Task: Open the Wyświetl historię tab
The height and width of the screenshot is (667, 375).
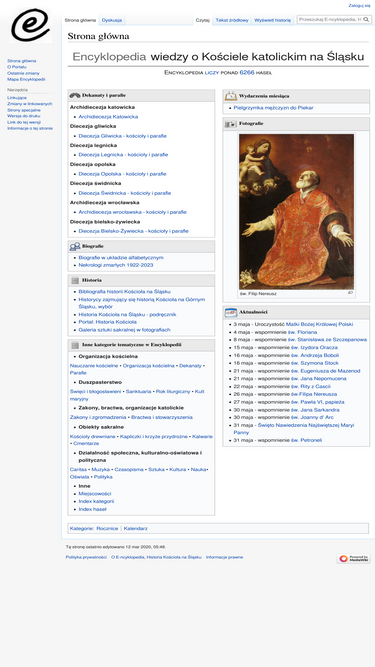Action: (273, 20)
